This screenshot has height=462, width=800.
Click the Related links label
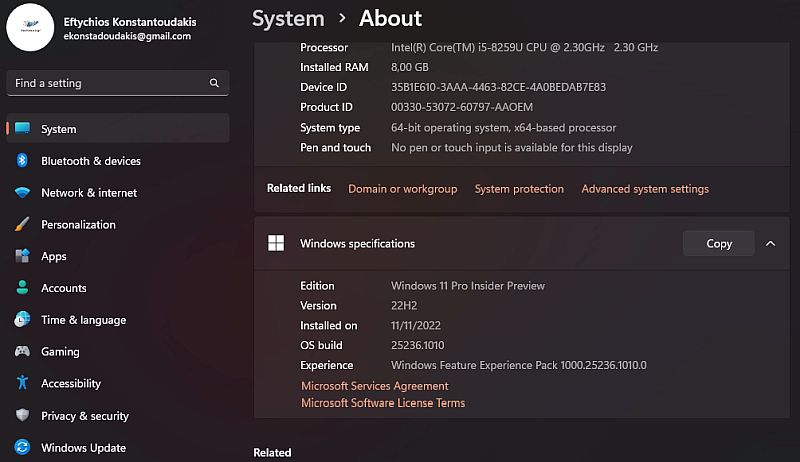(299, 188)
